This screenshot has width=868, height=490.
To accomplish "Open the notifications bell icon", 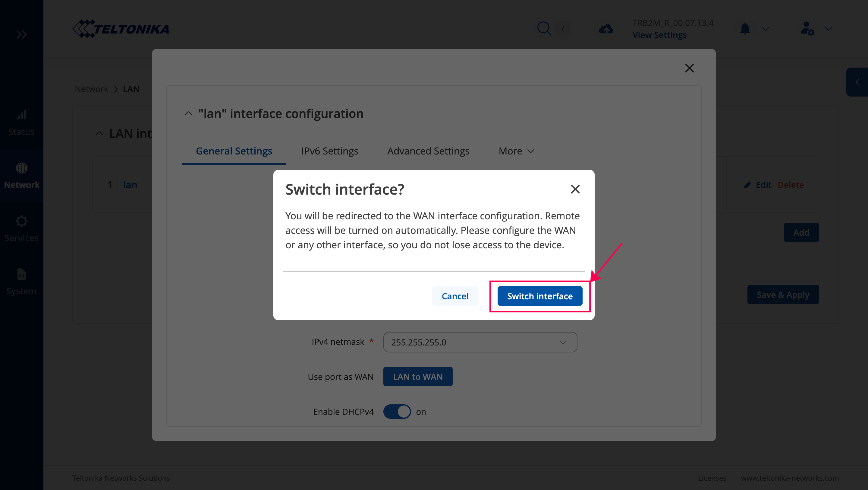I will point(745,29).
